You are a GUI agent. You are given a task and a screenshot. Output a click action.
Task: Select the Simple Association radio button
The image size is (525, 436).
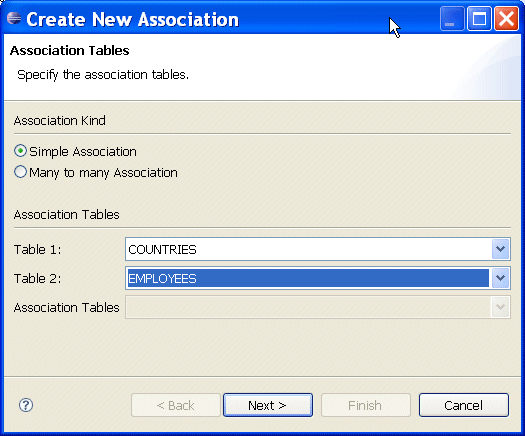[x=20, y=151]
